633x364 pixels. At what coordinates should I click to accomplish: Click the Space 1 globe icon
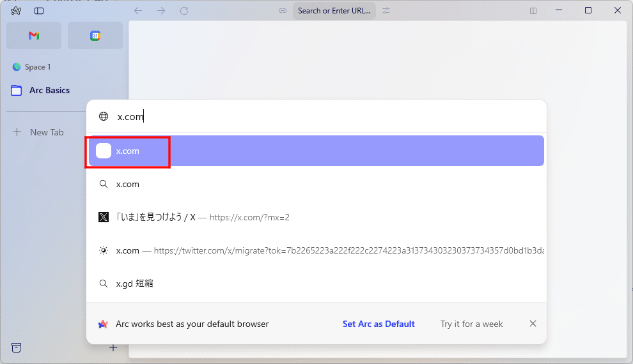pos(17,67)
